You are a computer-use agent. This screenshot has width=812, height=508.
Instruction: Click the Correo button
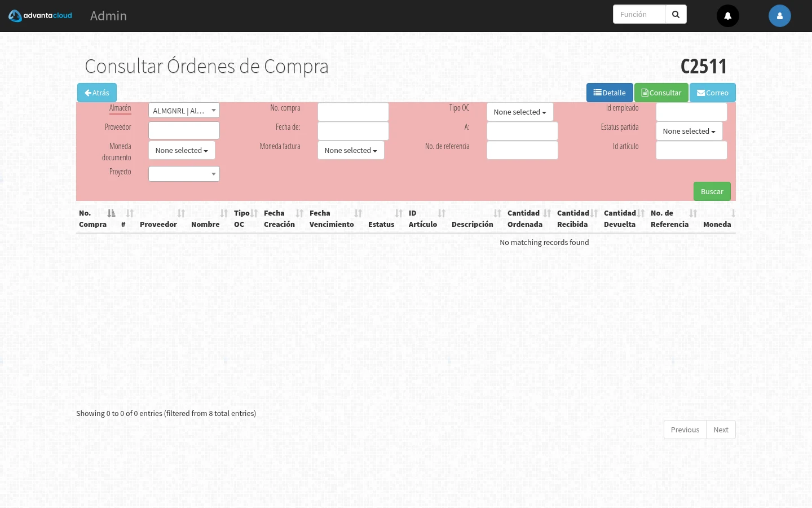[713, 93]
